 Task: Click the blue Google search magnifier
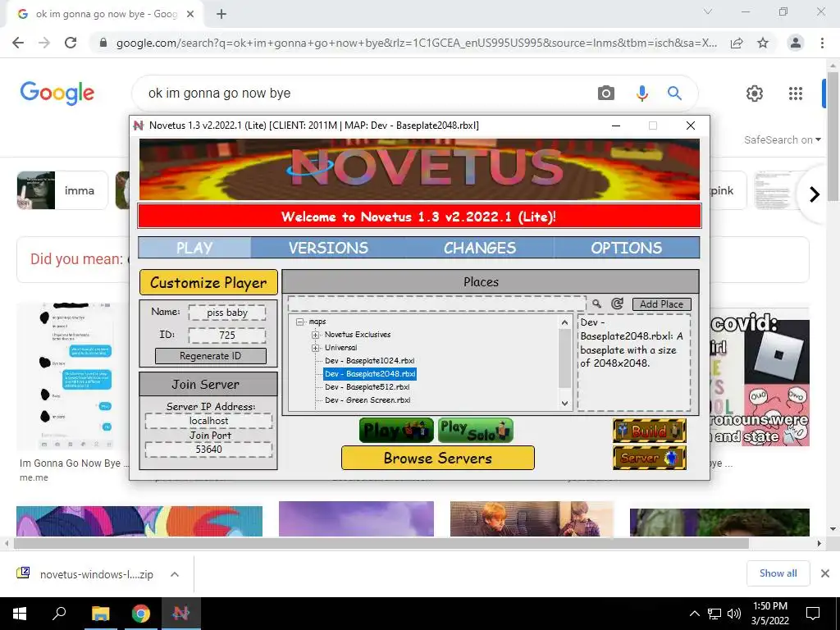(674, 94)
